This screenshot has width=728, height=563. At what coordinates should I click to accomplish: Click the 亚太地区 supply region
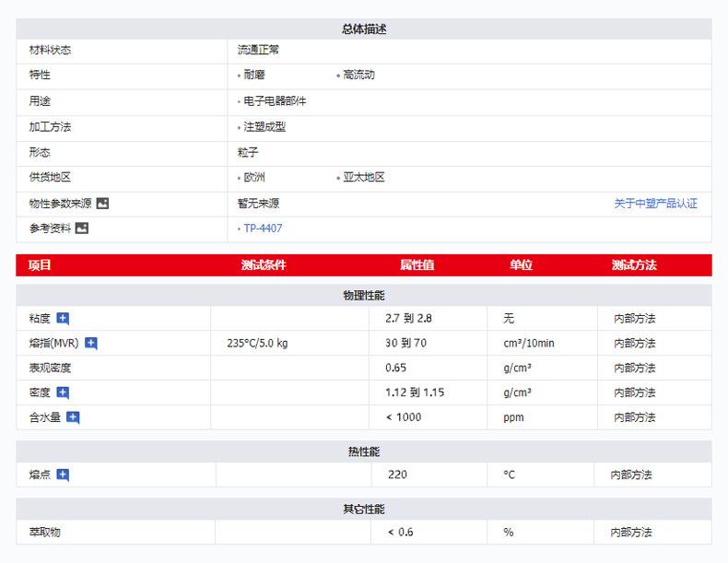click(x=363, y=178)
